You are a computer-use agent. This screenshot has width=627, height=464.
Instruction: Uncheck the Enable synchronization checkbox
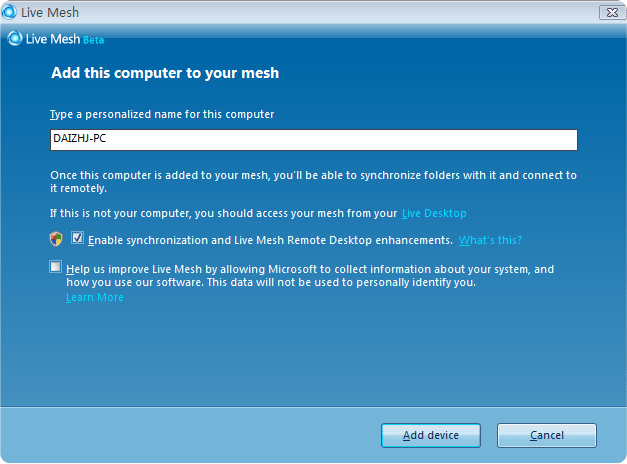[77, 238]
